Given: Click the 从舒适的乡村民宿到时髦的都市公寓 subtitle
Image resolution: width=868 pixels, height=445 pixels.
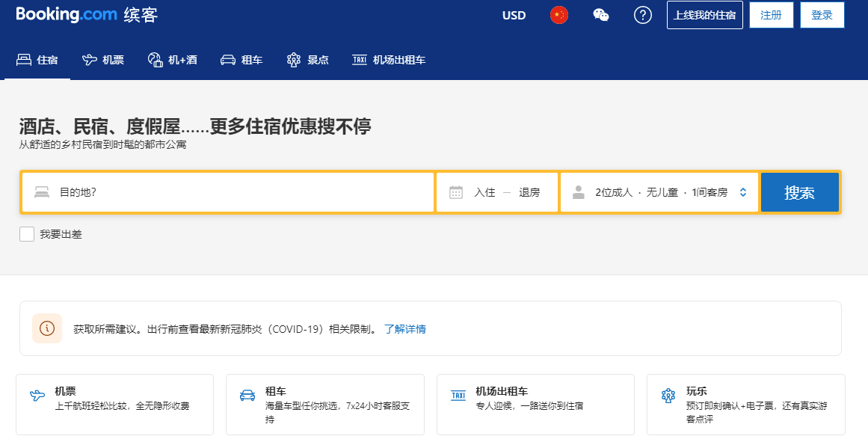Looking at the screenshot, I should [x=103, y=144].
